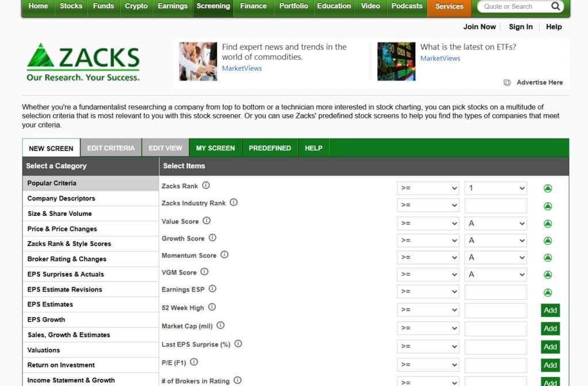Open the operator dropdown for Earnings ESP
Screen dimensions: 588x386
[428, 291]
